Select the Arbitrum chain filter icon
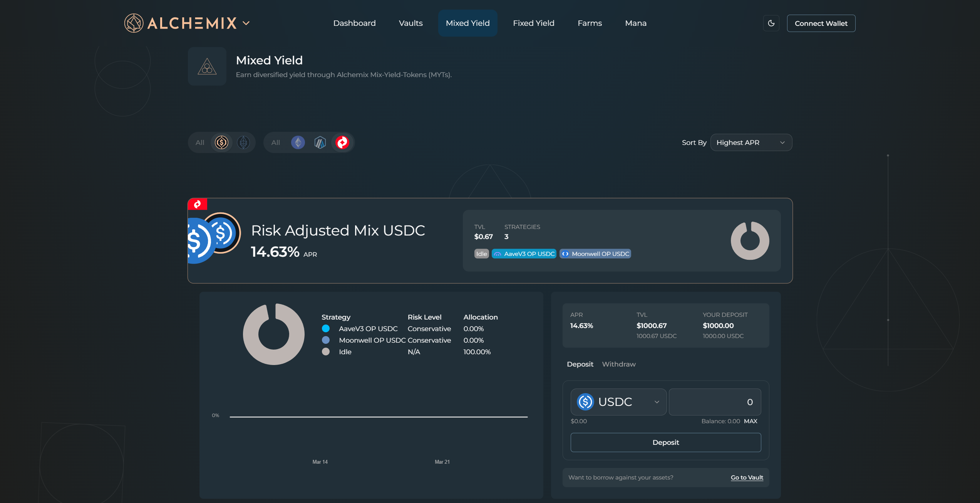The height and width of the screenshot is (503, 980). (320, 143)
